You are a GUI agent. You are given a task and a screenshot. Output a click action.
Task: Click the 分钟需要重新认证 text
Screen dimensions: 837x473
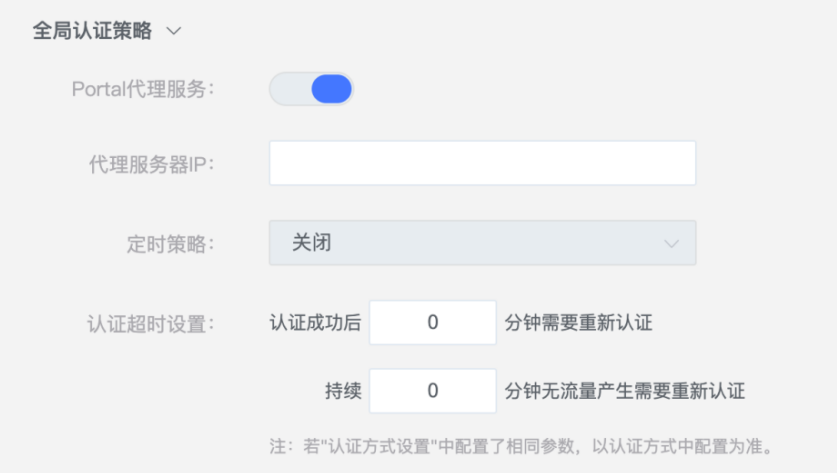[579, 322]
